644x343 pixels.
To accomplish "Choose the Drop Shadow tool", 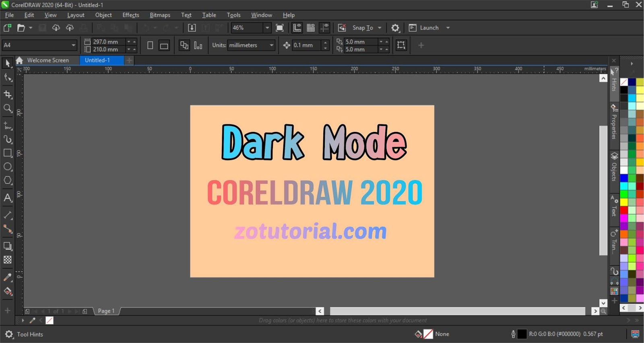I will point(8,246).
